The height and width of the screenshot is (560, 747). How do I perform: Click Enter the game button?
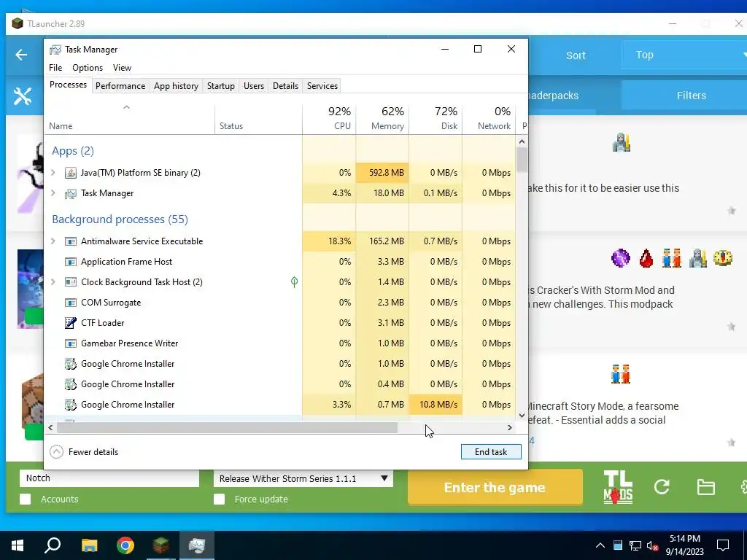[495, 487]
